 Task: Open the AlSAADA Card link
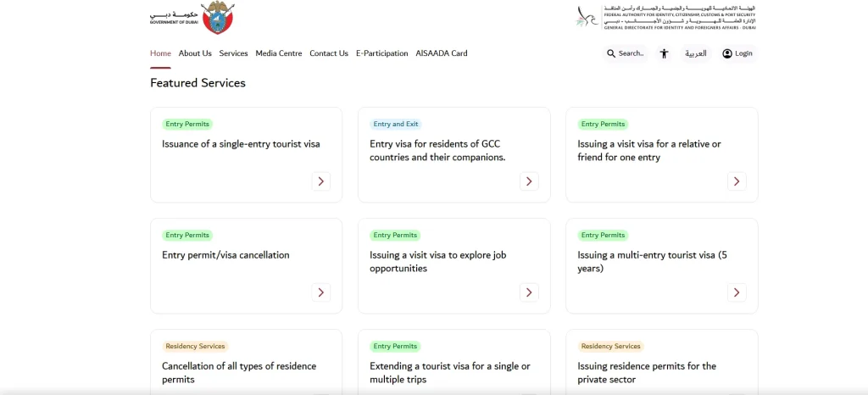441,53
